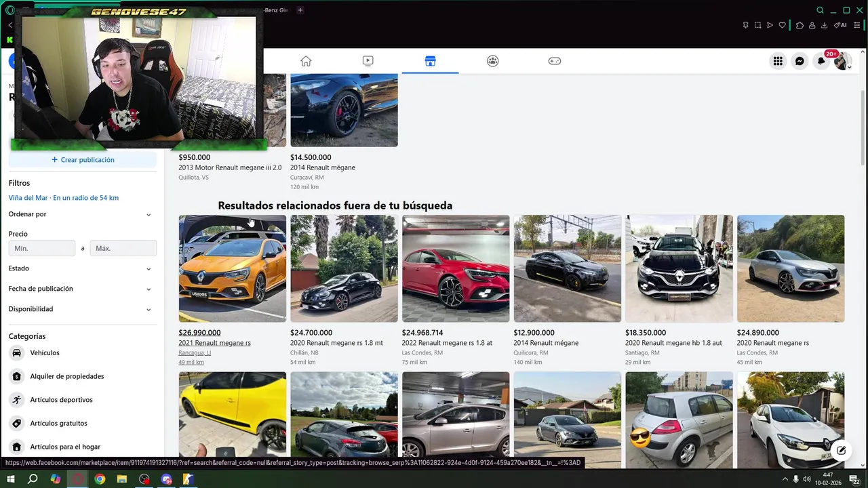Screen dimensions: 868x488
Task: Open the black $14.500.000 Renault mégane photo
Action: tap(344, 110)
